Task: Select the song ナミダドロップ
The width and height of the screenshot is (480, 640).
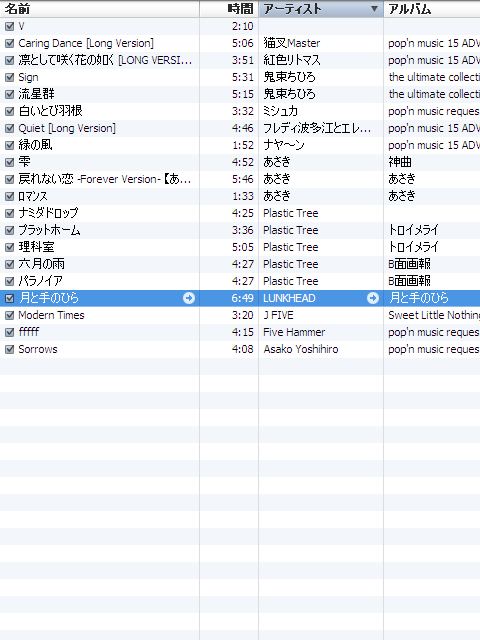Action: click(48, 213)
